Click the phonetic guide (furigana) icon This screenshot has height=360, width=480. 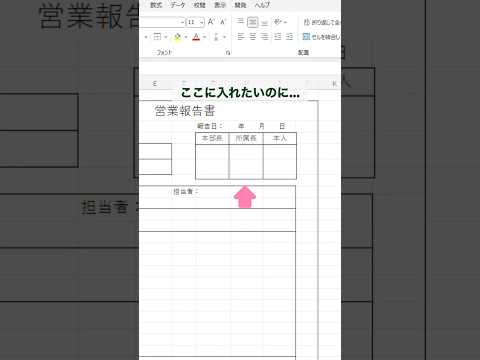216,37
